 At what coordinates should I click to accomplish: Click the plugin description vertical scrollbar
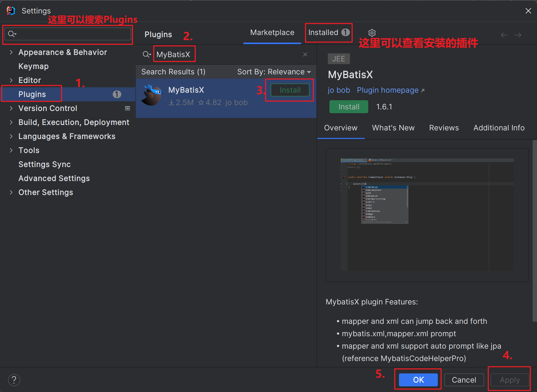(534, 231)
